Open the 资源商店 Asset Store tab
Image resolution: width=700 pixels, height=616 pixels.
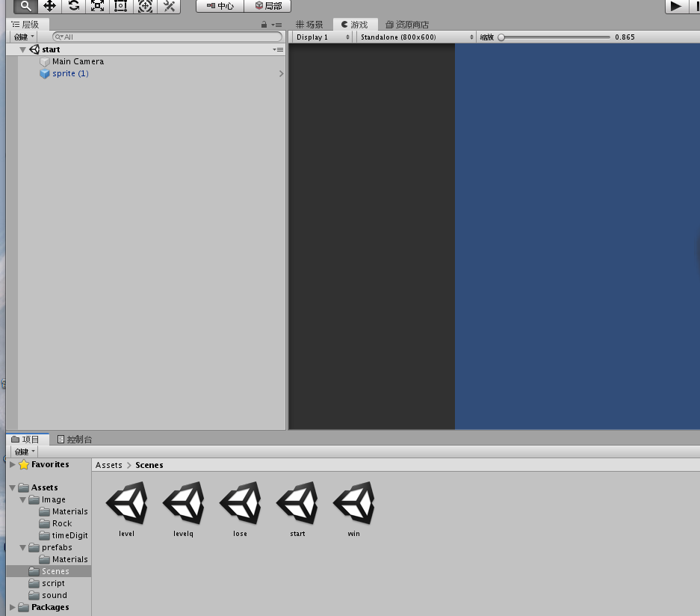[x=407, y=25]
